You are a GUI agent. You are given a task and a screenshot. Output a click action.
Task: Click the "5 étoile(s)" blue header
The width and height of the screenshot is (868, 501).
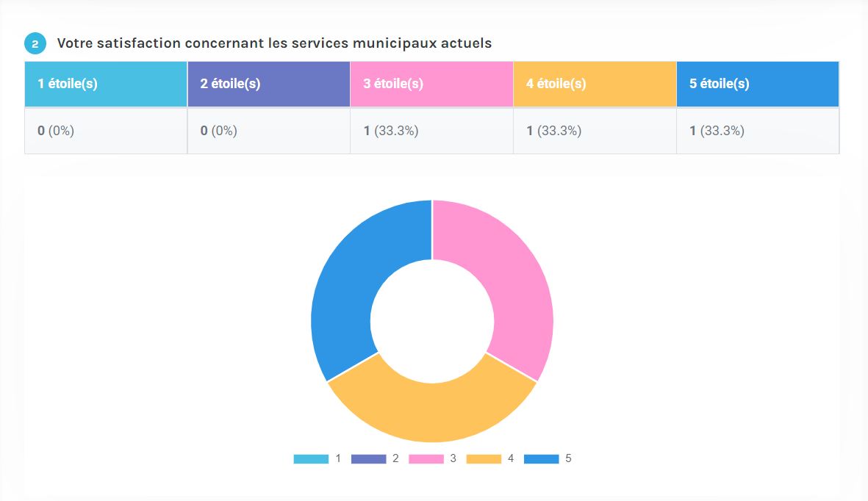pyautogui.click(x=758, y=84)
